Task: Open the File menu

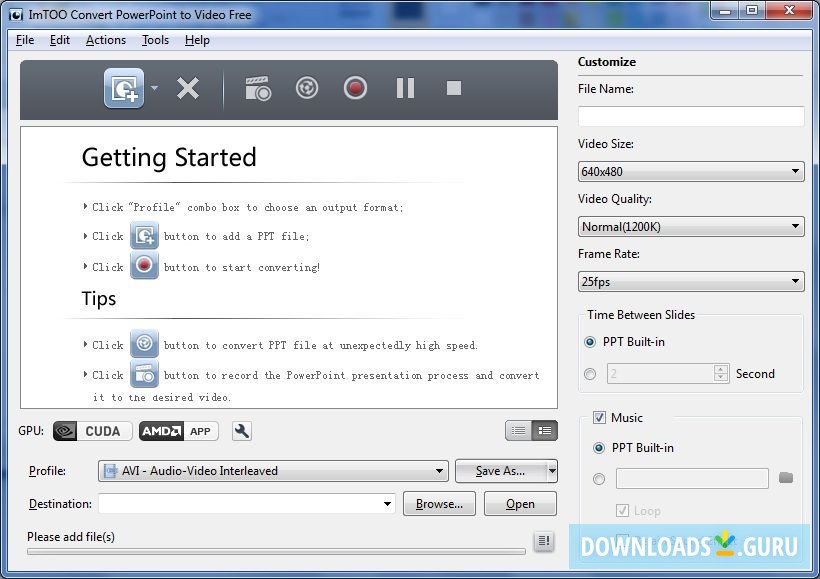Action: (x=25, y=40)
